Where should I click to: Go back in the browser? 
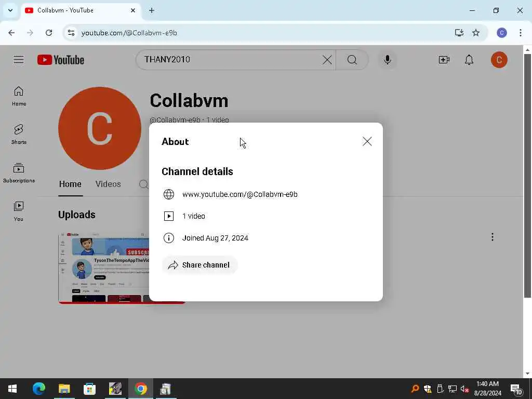(11, 33)
